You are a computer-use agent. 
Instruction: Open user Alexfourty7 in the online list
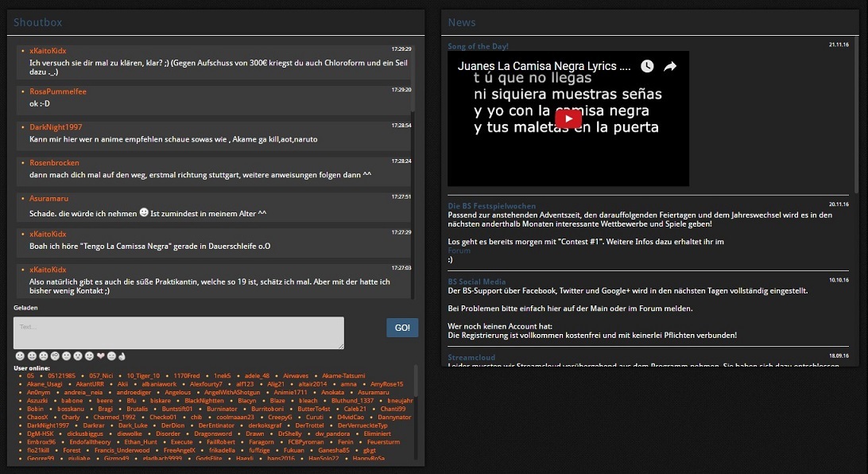206,384
